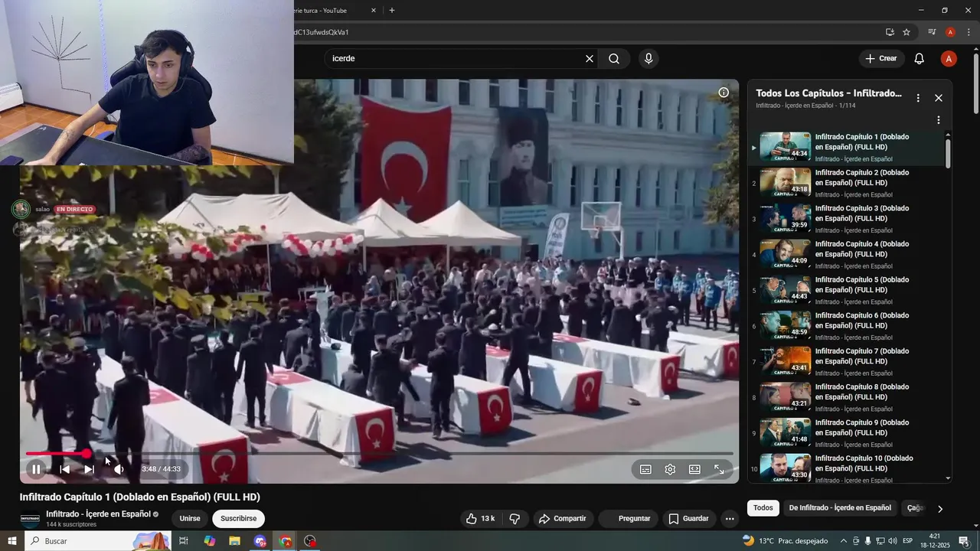This screenshot has height=551, width=980.
Task: Open the video info card icon
Action: click(724, 93)
